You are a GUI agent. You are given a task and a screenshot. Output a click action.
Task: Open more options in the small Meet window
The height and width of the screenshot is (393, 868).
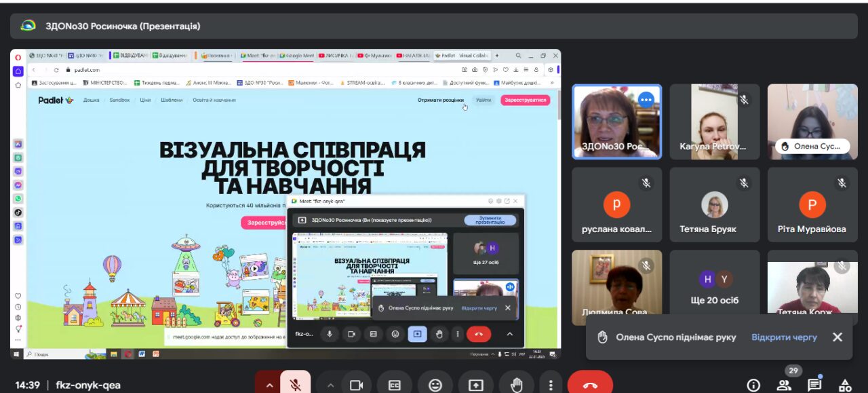(x=458, y=333)
